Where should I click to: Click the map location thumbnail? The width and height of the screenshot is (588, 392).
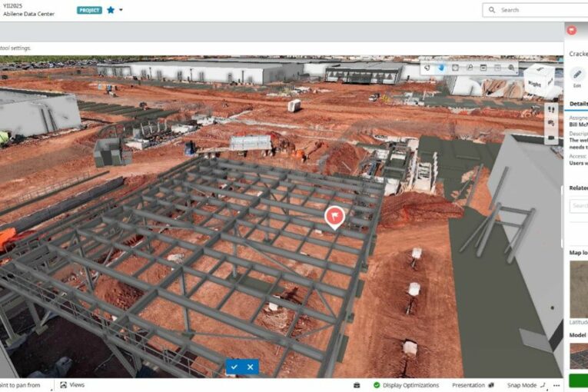point(579,289)
